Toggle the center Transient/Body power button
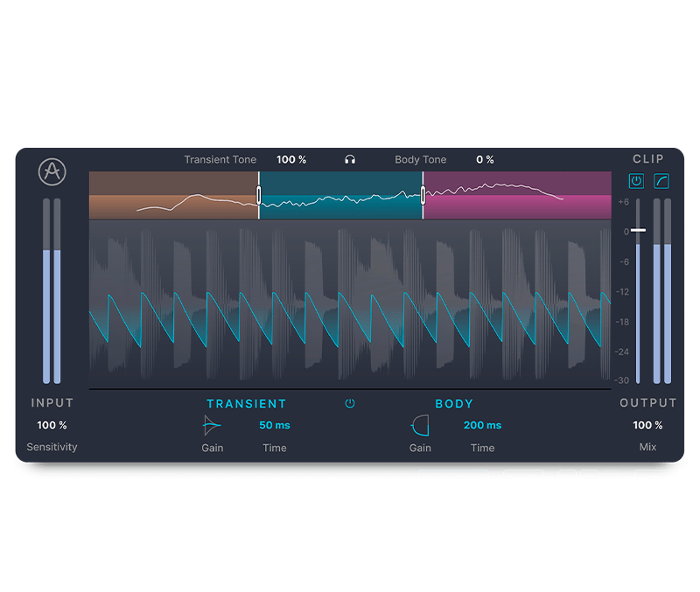This screenshot has height=592, width=700. click(350, 404)
